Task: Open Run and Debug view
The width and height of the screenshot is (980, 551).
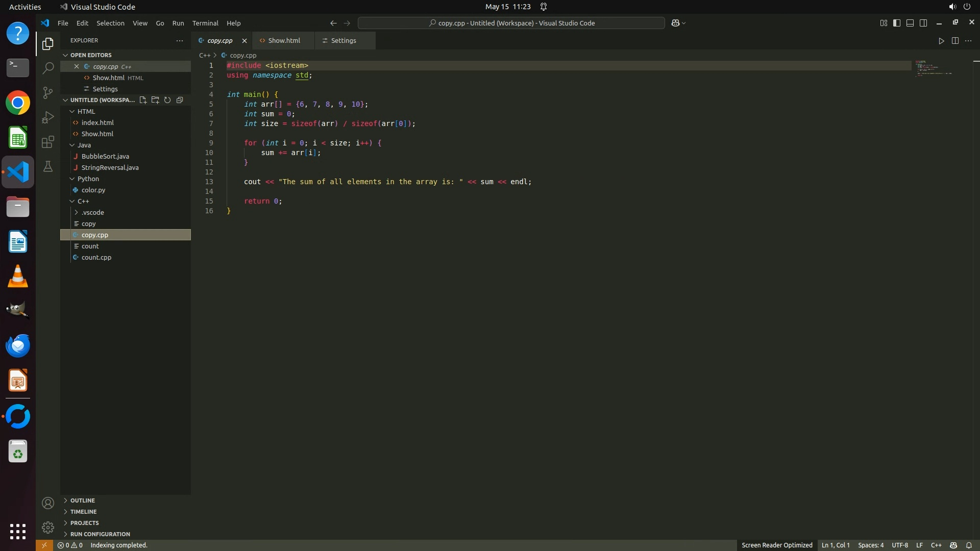Action: pos(47,117)
